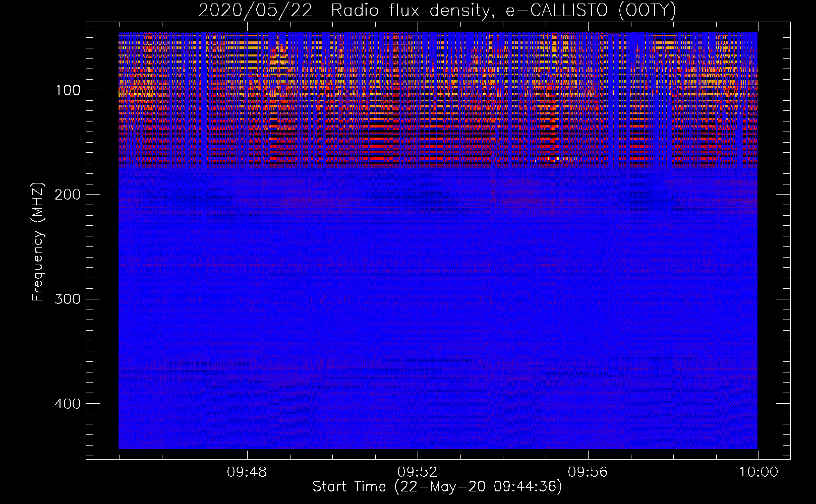The width and height of the screenshot is (816, 504).
Task: Click the 'Start Time (22-May-20 09:44:36)' label
Action: coord(437,487)
